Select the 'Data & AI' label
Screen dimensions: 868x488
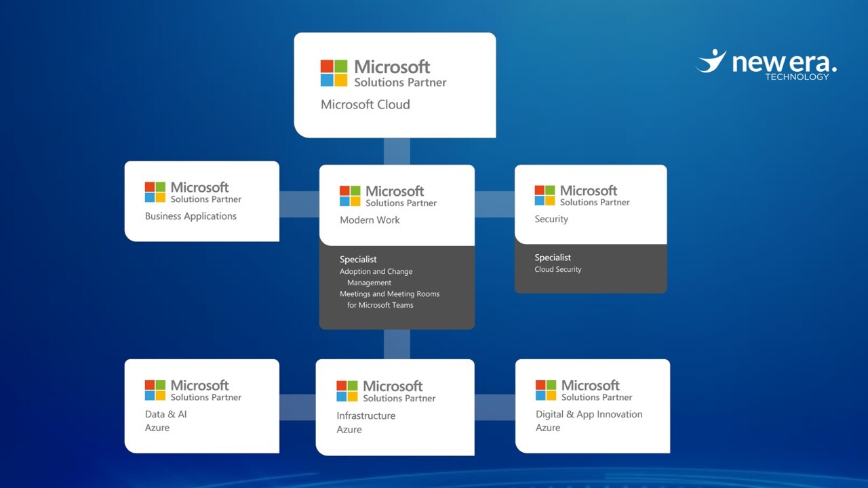165,414
